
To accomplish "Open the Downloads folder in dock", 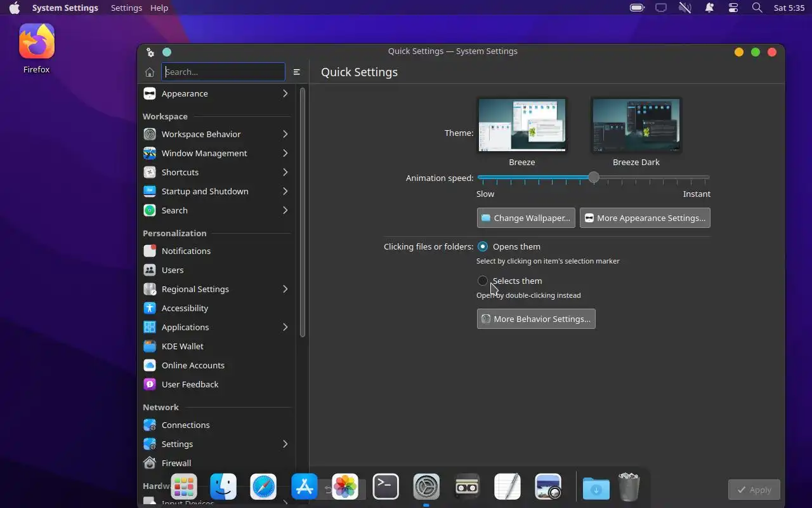I will [x=596, y=488].
